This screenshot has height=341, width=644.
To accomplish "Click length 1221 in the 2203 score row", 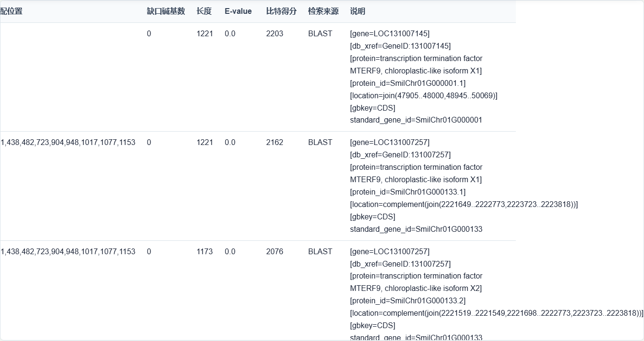I will [205, 34].
